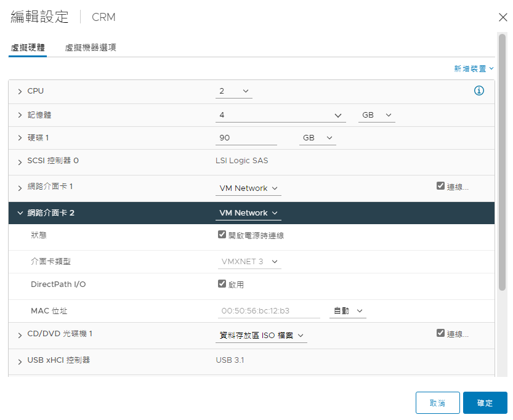
Task: Expand the 硬碟 1 row
Action: (x=20, y=138)
